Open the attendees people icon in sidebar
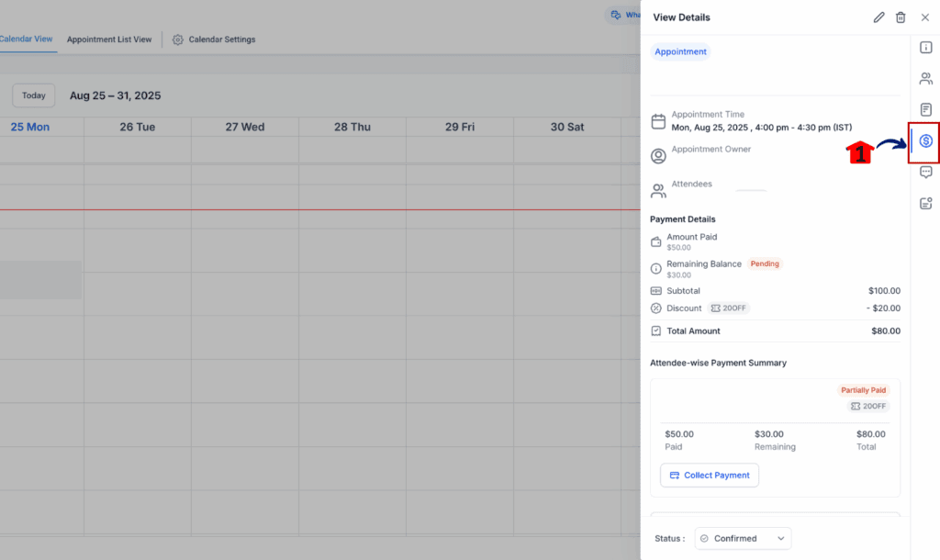The width and height of the screenshot is (940, 560). (x=925, y=79)
